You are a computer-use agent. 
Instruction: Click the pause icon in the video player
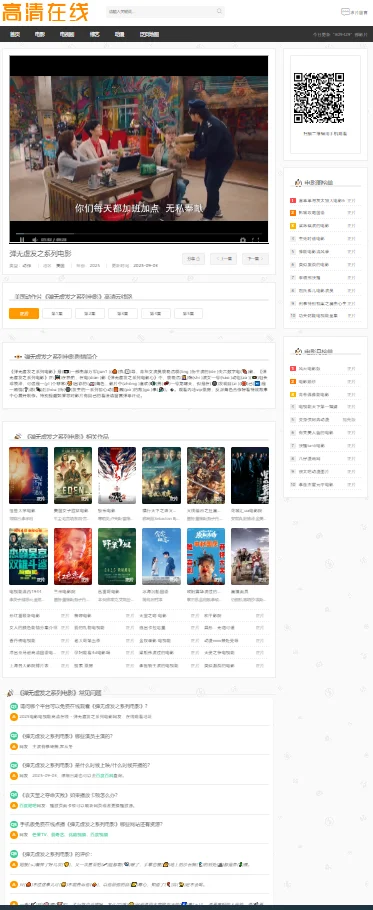[x=22, y=239]
